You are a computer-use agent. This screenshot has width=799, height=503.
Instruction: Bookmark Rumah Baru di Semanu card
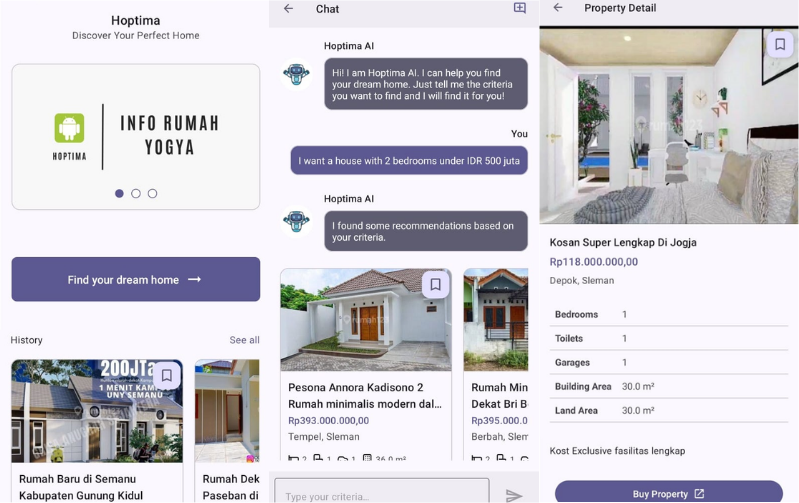[167, 376]
